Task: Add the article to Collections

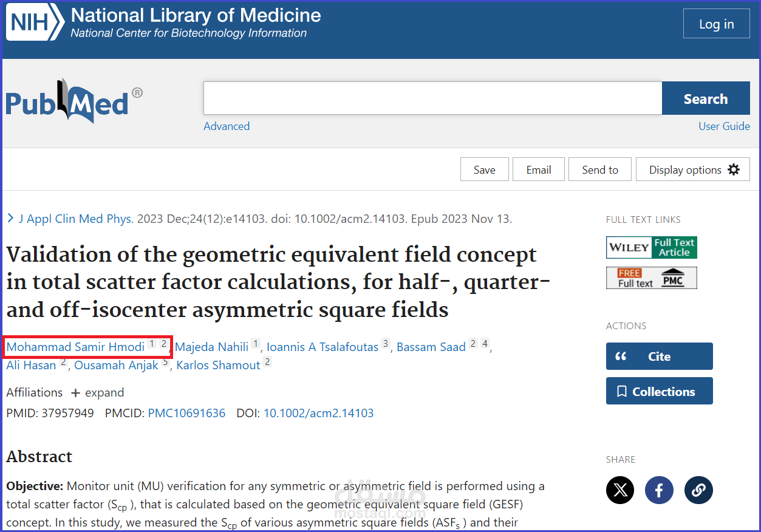Action: click(x=659, y=392)
